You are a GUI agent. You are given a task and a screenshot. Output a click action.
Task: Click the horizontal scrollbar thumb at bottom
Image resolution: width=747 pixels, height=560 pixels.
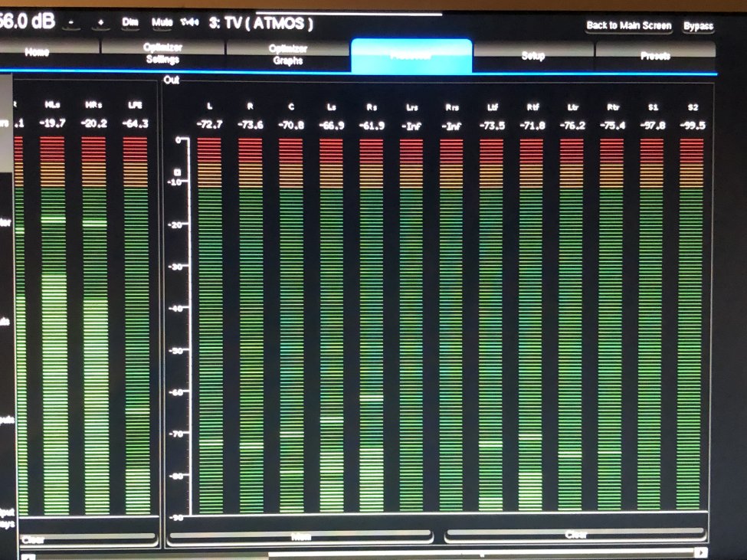[481, 555]
